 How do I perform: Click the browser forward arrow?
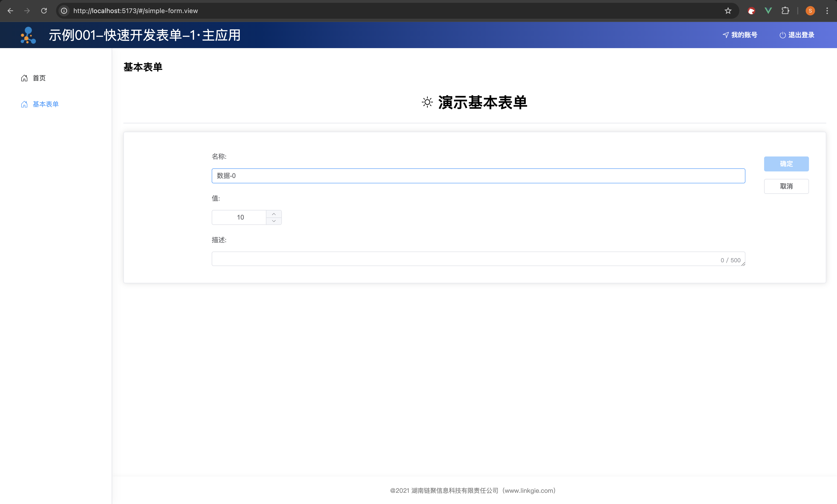27,11
